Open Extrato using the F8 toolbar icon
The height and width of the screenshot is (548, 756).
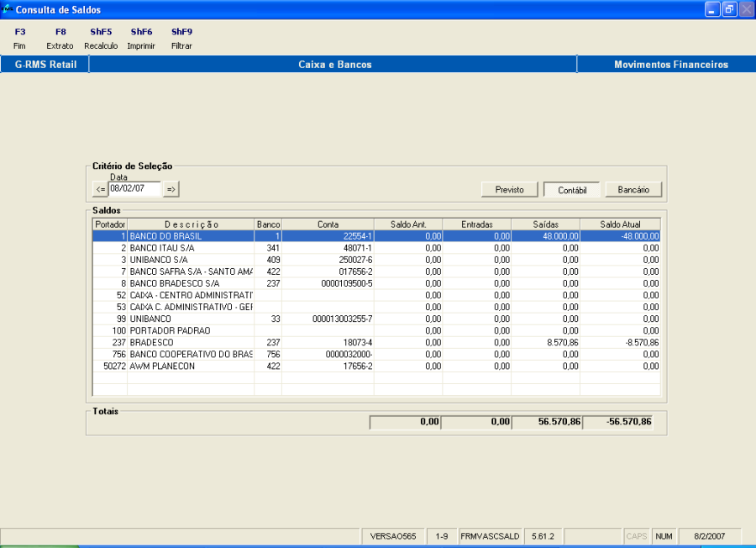60,38
